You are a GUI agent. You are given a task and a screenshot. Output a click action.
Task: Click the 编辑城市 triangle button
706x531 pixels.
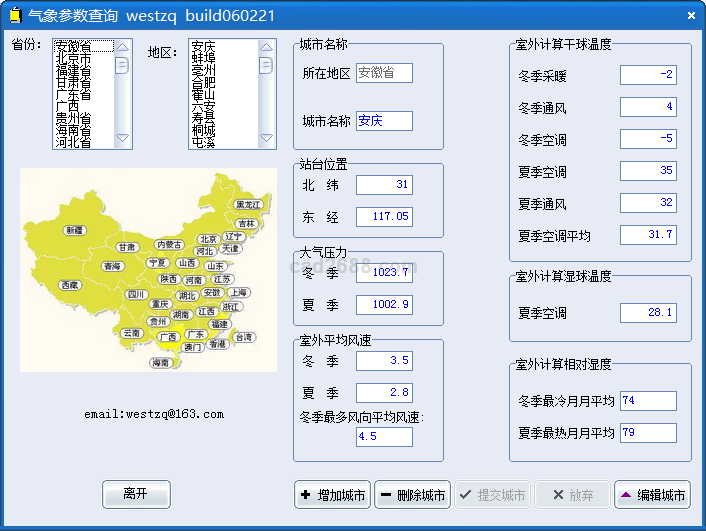[x=652, y=495]
